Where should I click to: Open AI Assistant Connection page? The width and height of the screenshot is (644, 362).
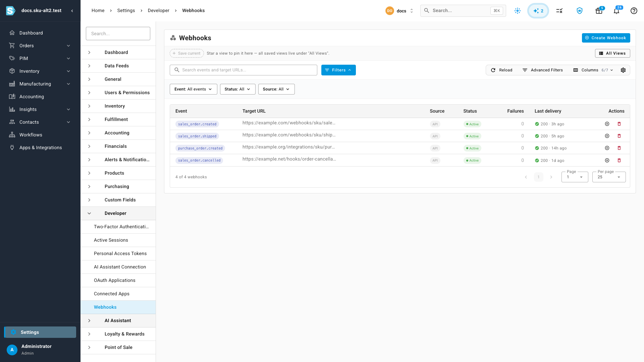click(x=118, y=267)
